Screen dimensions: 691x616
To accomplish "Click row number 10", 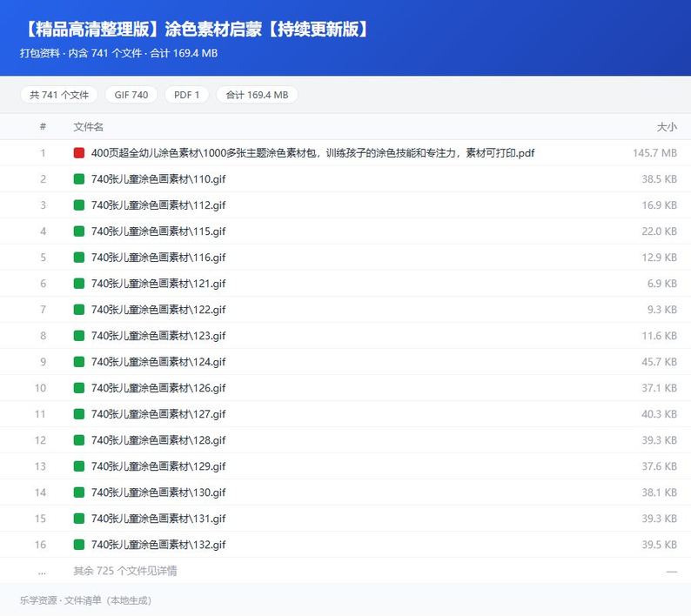I will (40, 388).
